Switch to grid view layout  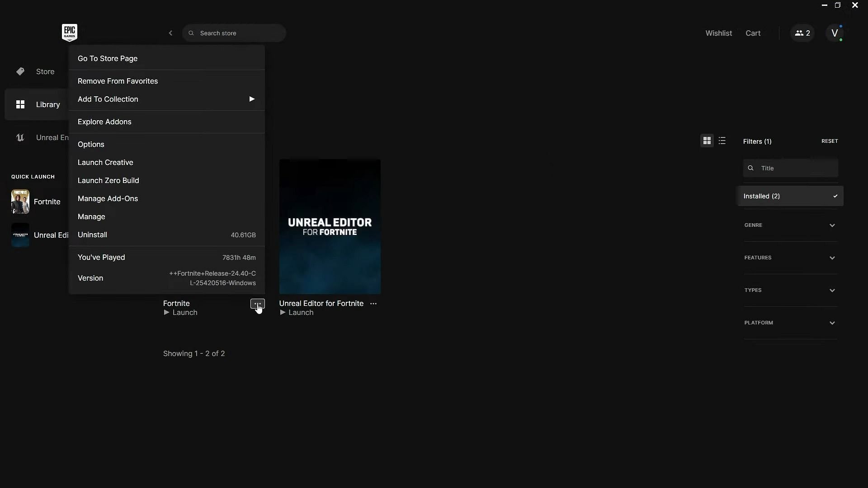[x=707, y=141]
